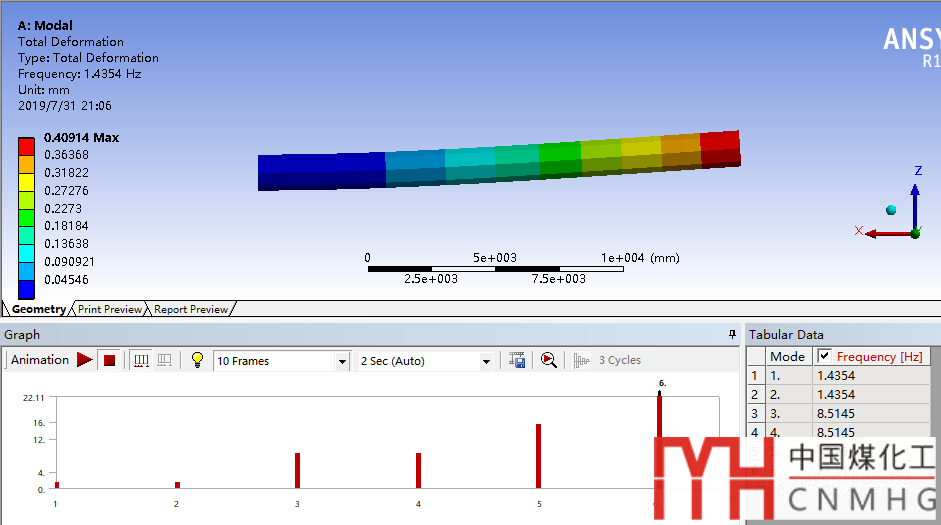Click the lightbulb update contour icon

click(x=197, y=360)
